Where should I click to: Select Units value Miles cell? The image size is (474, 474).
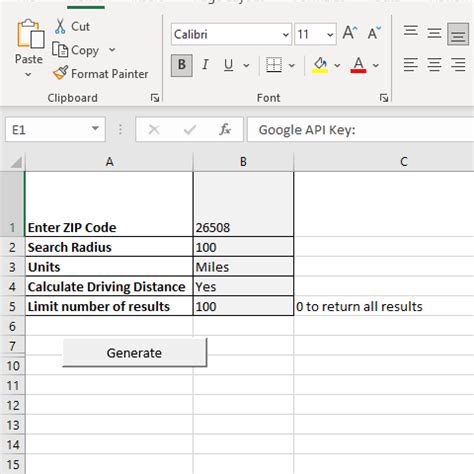[x=243, y=267]
